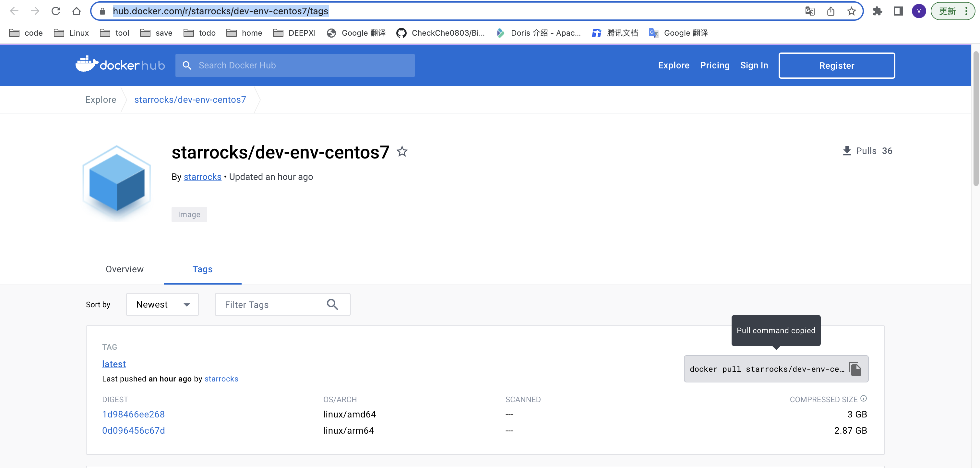
Task: Open the browser extensions puzzle icon
Action: 877,11
